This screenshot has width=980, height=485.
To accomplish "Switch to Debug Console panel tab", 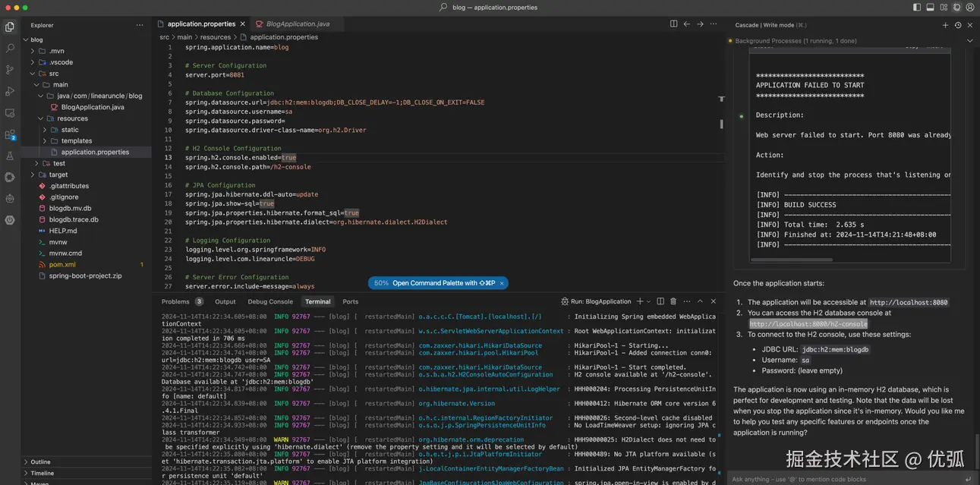I will (x=270, y=301).
